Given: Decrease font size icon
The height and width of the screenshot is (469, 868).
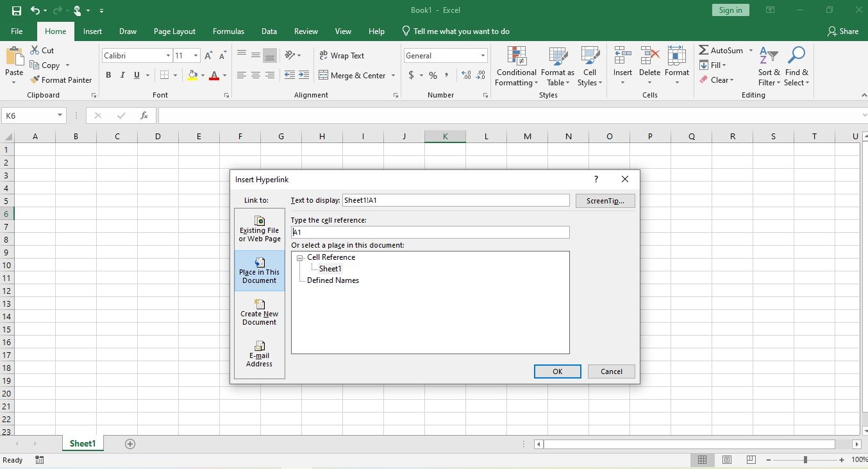Looking at the screenshot, I should coord(222,56).
